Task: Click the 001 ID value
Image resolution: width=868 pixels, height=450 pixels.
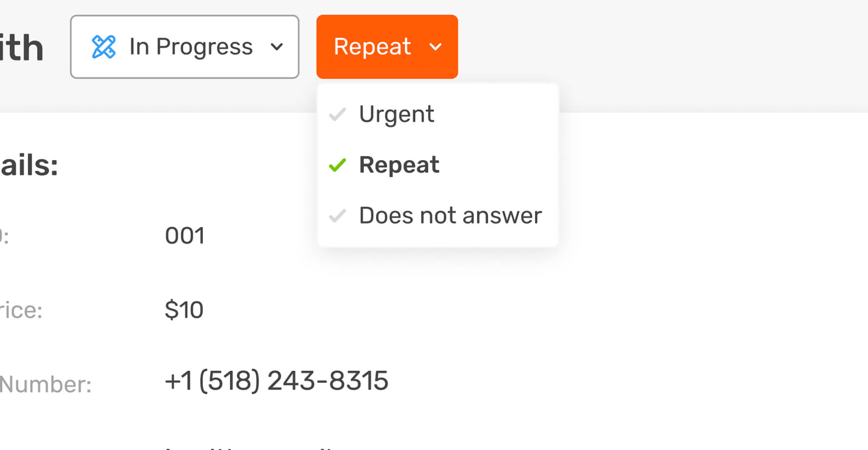Action: coord(184,236)
